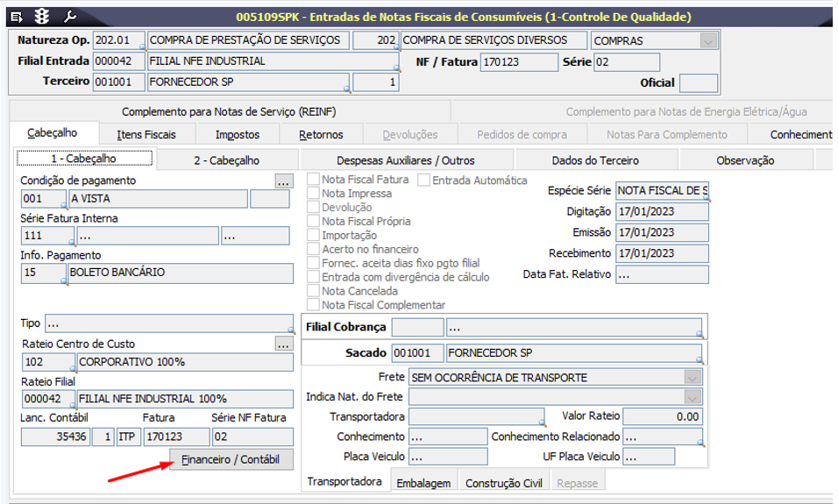Open the Indica Nat. do Frete dropdown

(x=692, y=397)
